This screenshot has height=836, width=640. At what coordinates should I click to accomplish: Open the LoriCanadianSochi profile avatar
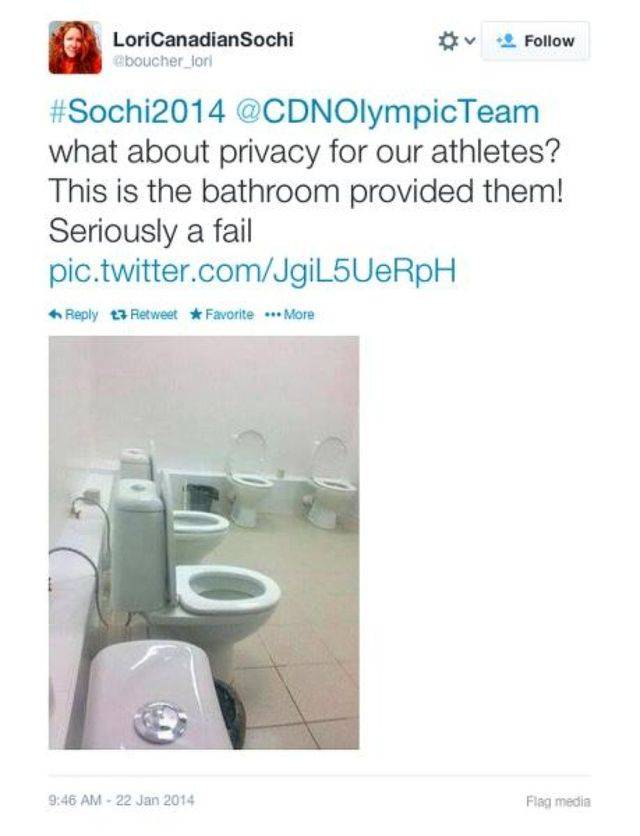(75, 47)
